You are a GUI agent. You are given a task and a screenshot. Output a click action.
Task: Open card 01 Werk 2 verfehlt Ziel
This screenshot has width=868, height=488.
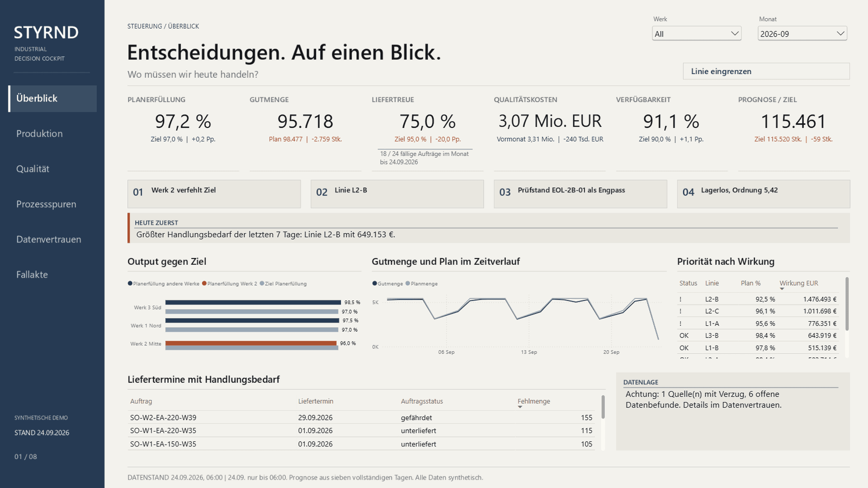pos(214,194)
